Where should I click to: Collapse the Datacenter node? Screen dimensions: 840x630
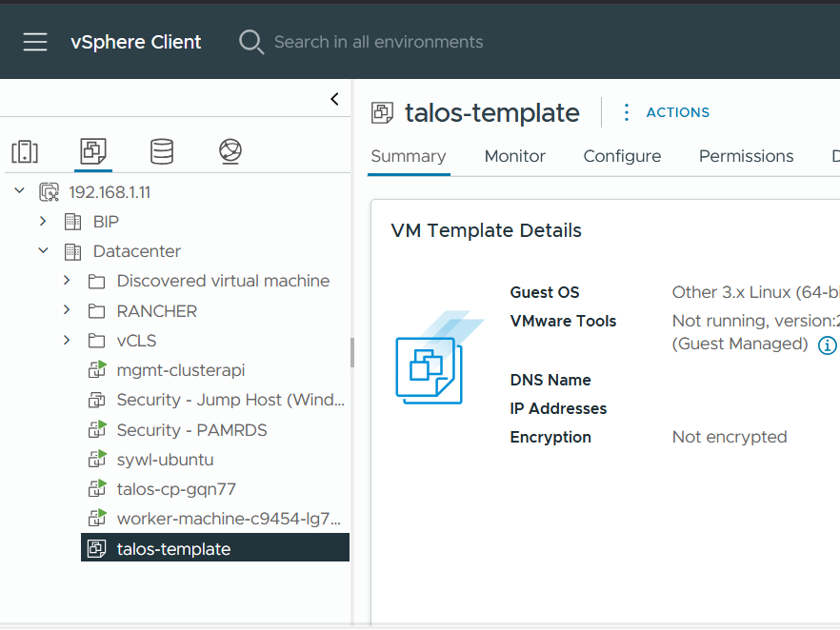[x=44, y=250]
